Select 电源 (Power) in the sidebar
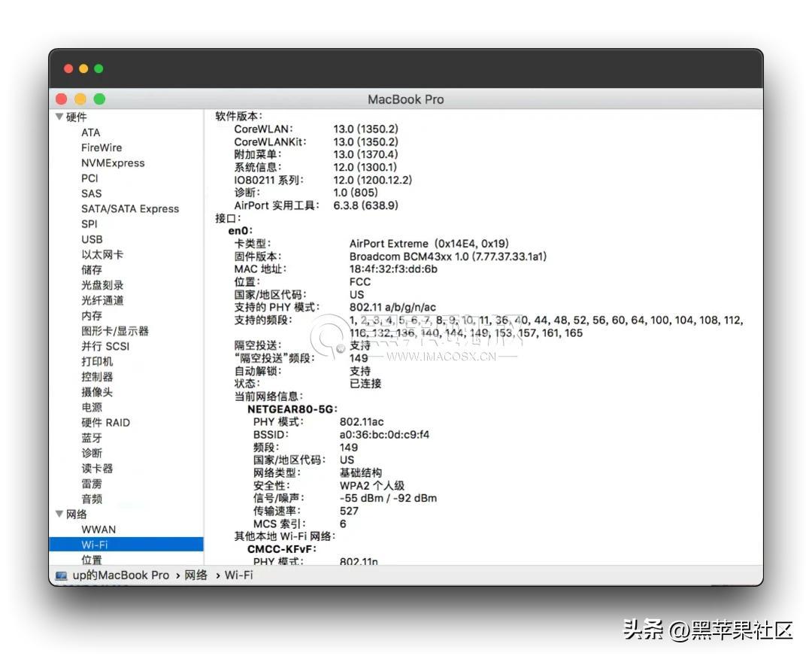Image resolution: width=812 pixels, height=659 pixels. pyautogui.click(x=91, y=406)
